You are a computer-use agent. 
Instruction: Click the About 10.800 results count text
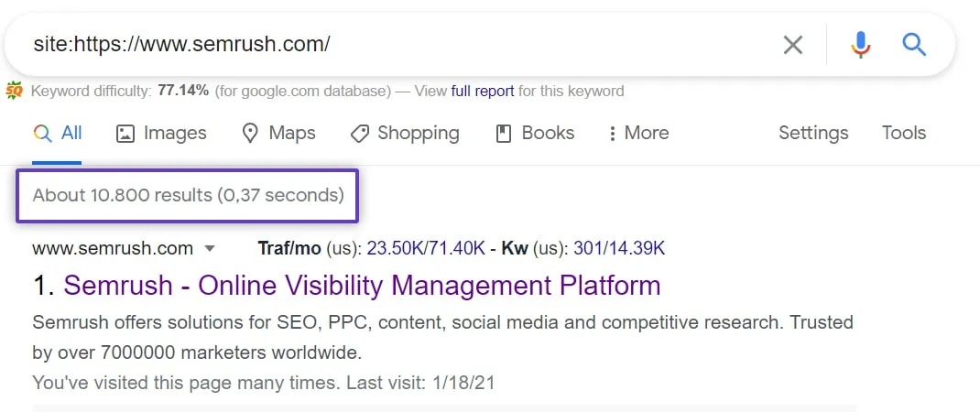tap(188, 194)
